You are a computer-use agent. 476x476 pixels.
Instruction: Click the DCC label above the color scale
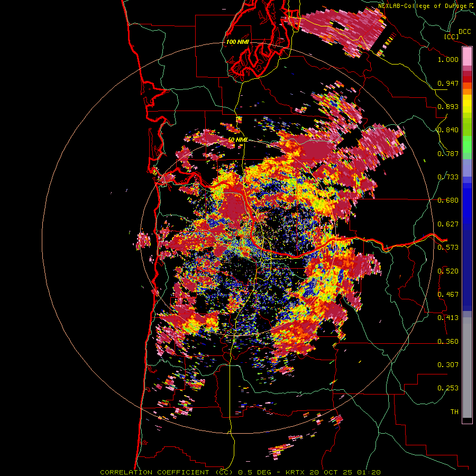tap(464, 32)
